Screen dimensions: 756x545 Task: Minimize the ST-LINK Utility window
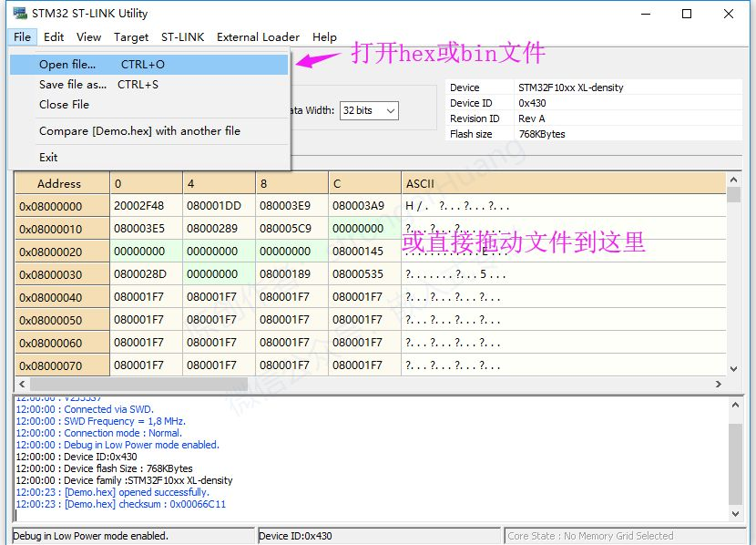(646, 14)
